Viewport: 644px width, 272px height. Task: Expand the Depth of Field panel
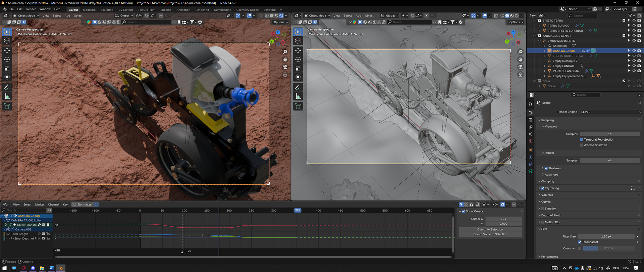point(550,215)
